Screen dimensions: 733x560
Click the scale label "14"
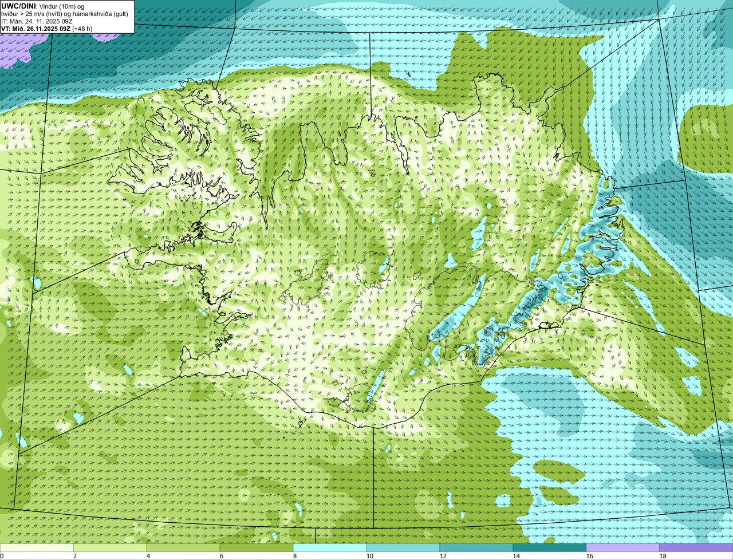(517, 556)
